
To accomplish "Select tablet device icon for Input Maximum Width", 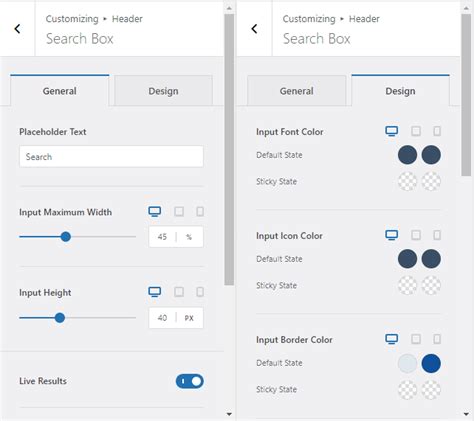I will point(179,211).
